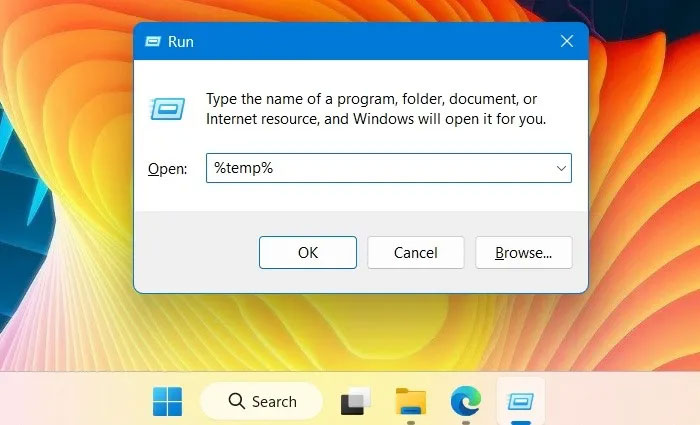Click the dialog's instruction text paragraph
Image resolution: width=700 pixels, height=425 pixels.
tap(375, 108)
